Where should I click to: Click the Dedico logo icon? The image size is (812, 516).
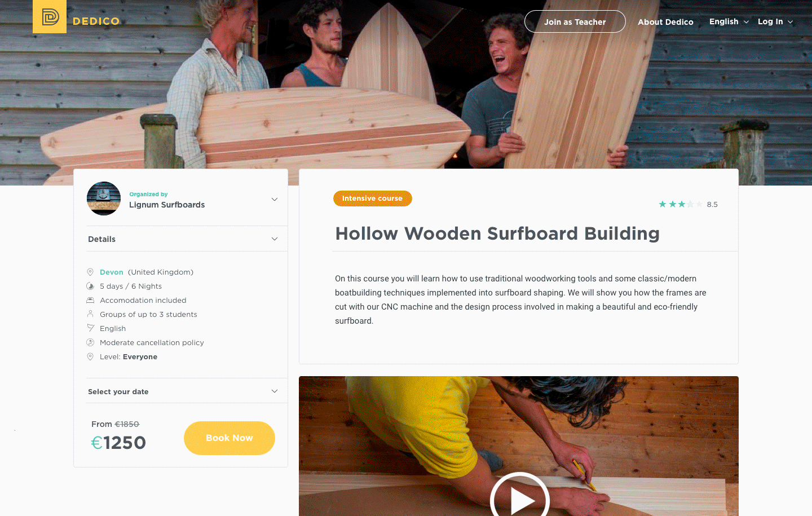[x=50, y=16]
